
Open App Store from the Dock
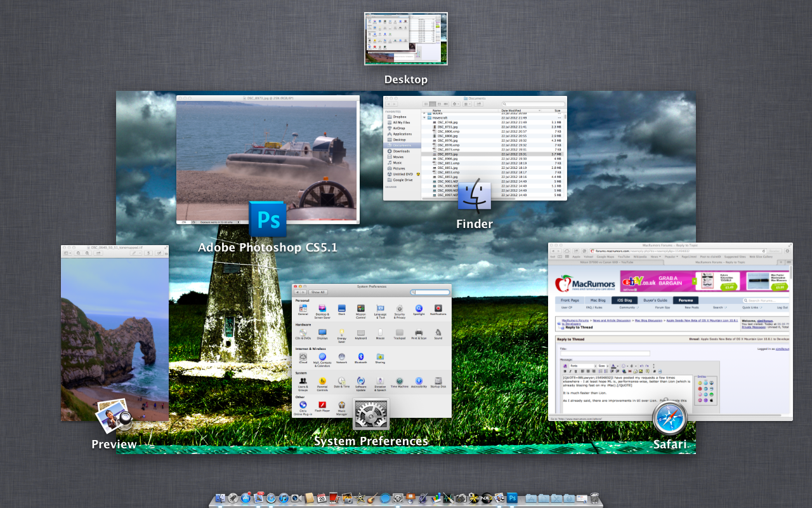246,498
